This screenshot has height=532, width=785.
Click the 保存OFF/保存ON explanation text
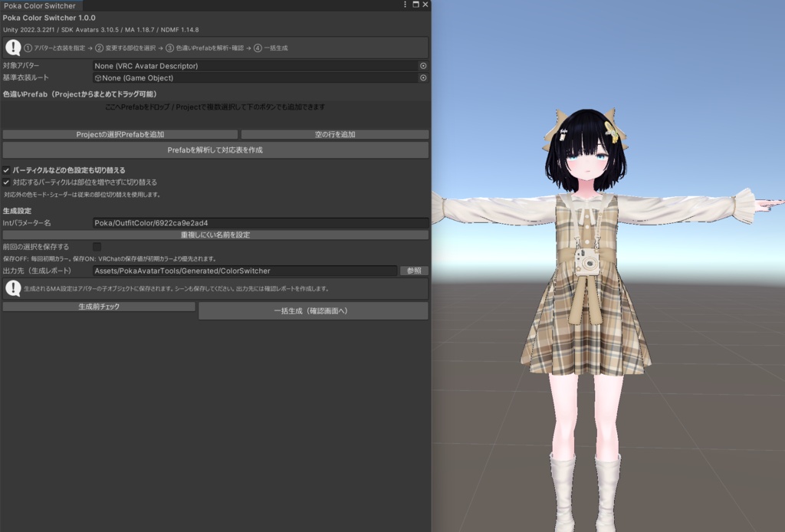coord(110,259)
